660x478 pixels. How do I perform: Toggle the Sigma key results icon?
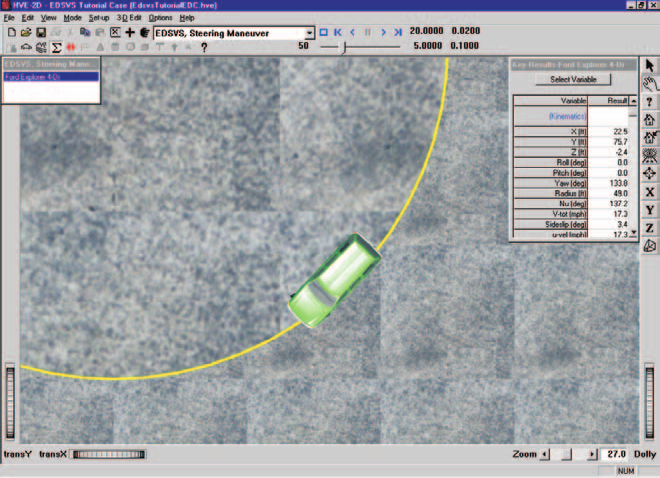pos(56,48)
